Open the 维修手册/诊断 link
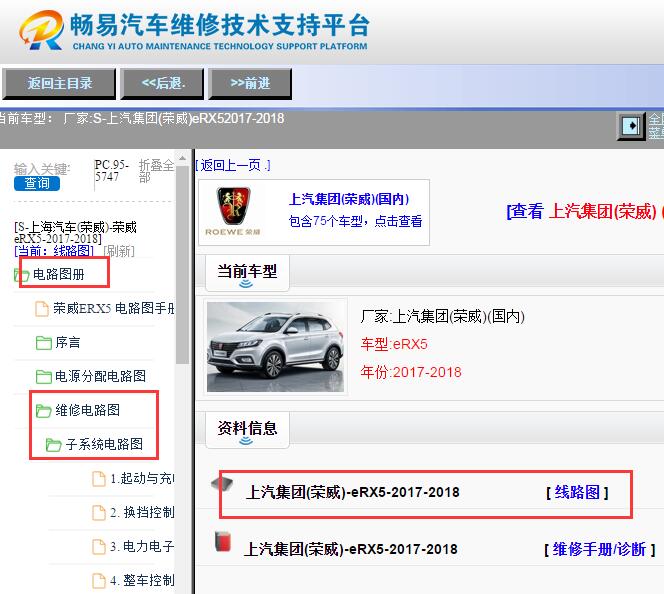The height and width of the screenshot is (594, 664). [x=600, y=550]
